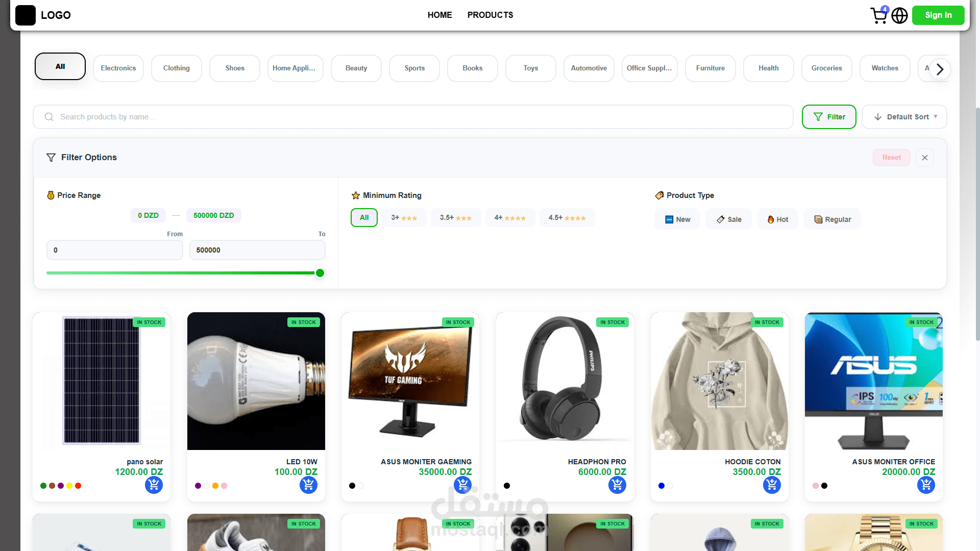
Task: Toggle the Filter button
Action: (x=829, y=117)
